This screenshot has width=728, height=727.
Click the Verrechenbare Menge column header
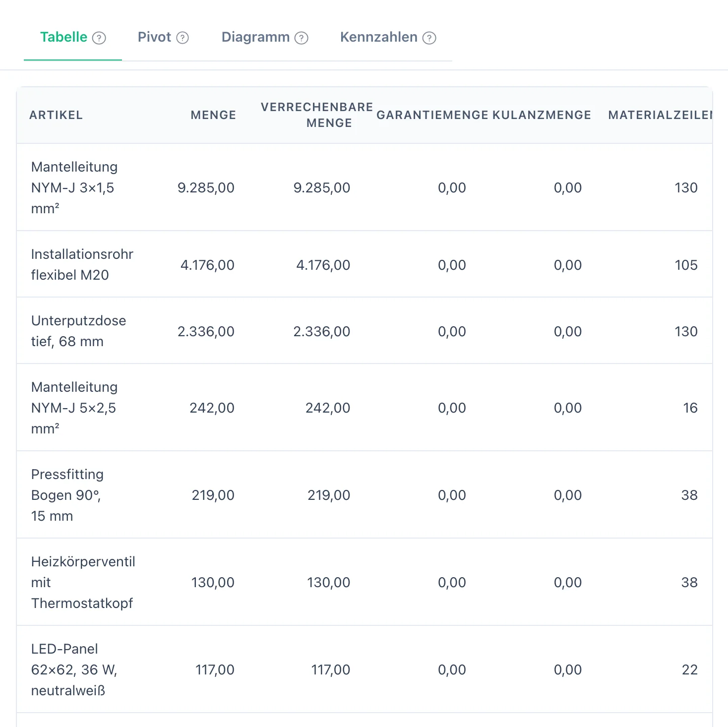317,115
